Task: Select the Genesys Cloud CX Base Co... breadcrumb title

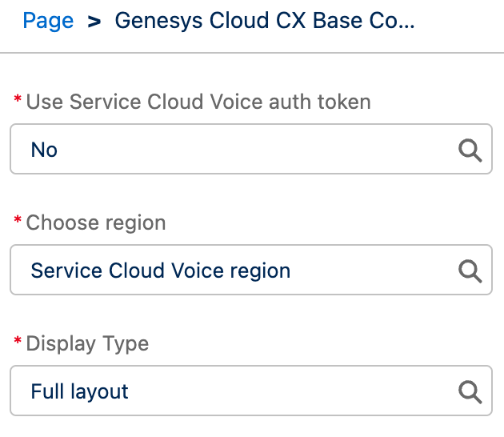Action: click(x=265, y=21)
